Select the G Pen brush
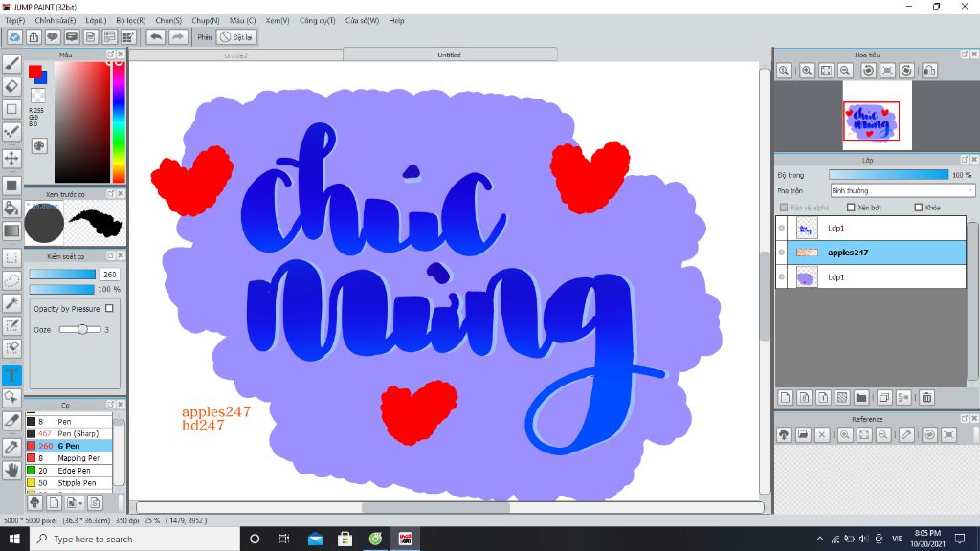The width and height of the screenshot is (980, 551). [69, 446]
